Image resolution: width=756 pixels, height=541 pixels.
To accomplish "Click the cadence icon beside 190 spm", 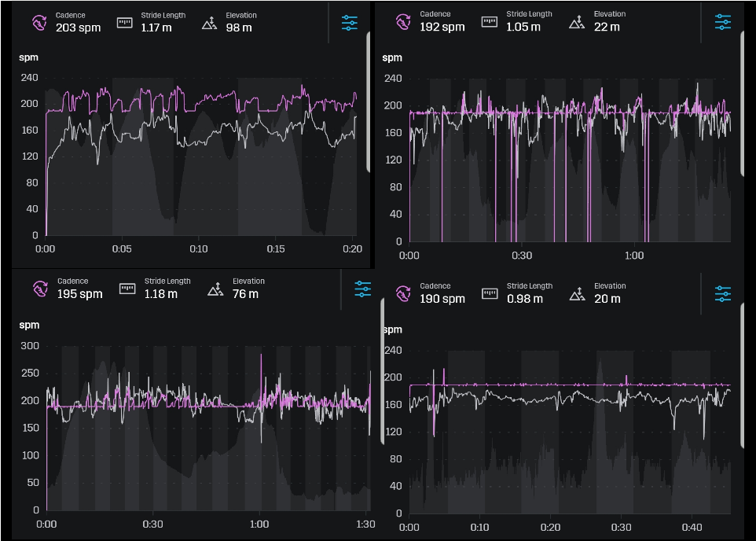I will pos(403,293).
